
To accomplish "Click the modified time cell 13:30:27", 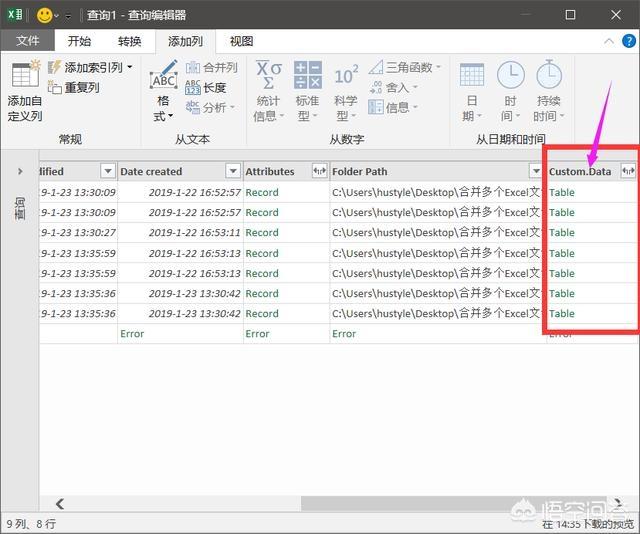I will point(78,232).
